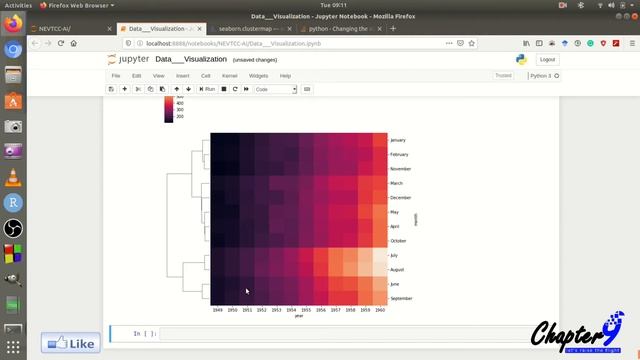Restart kernel and rerun all cells icon

click(246, 89)
